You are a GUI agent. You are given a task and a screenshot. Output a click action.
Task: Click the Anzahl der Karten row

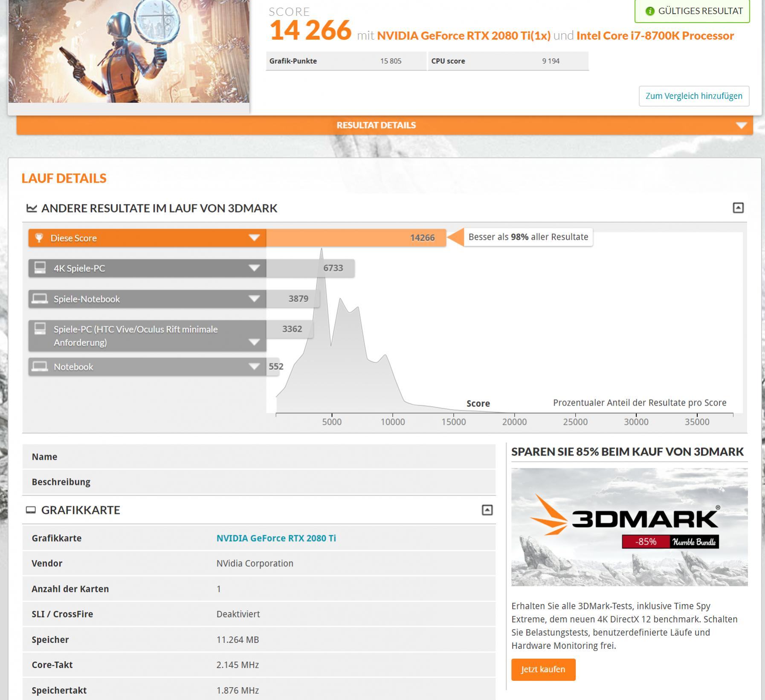259,589
